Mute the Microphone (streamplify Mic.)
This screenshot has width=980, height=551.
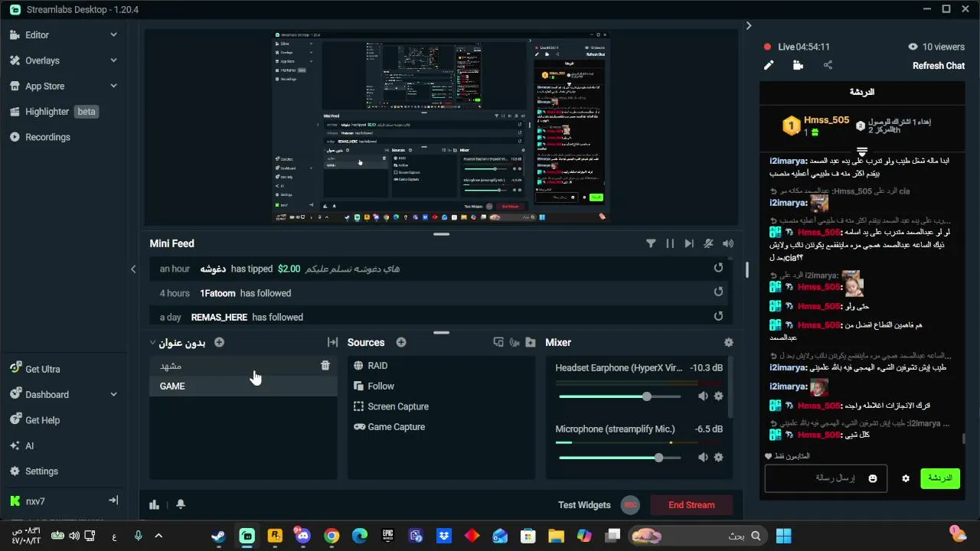[703, 458]
